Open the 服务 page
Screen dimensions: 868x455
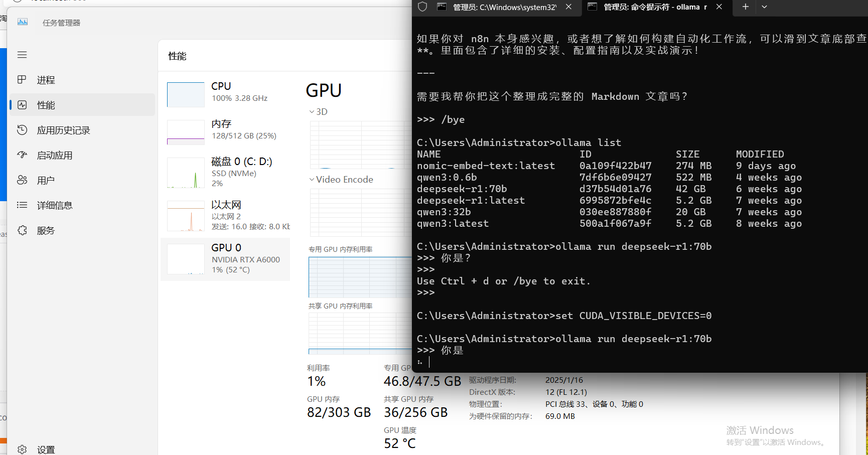point(82,230)
